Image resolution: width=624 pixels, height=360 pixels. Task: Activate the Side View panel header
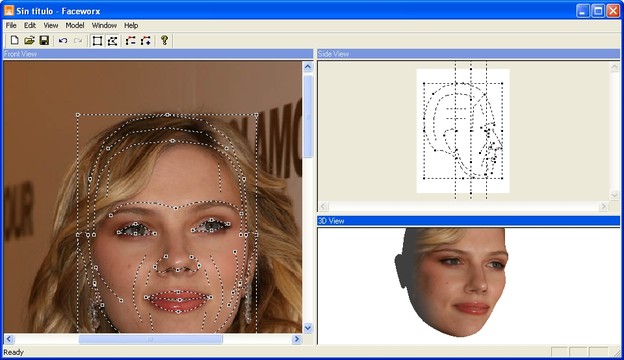468,54
